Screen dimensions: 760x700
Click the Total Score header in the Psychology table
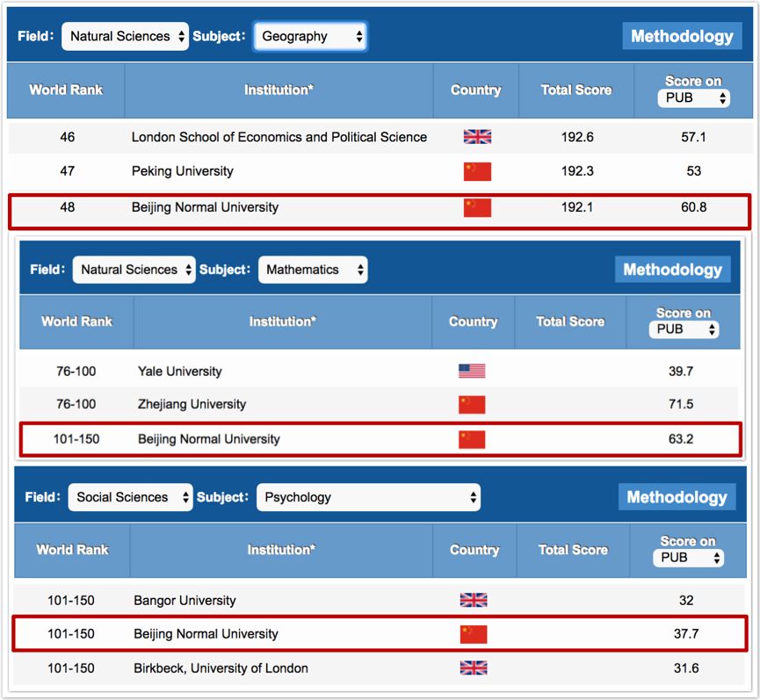(573, 550)
